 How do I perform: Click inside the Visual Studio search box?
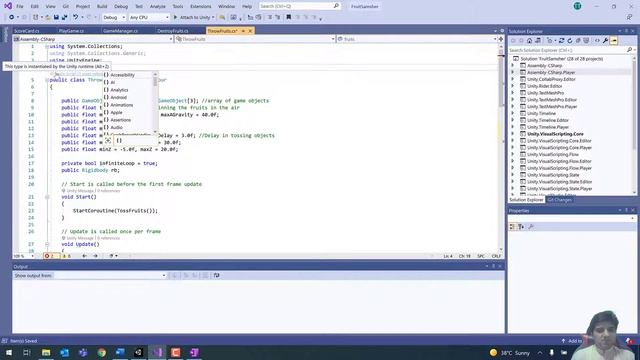(300, 7)
